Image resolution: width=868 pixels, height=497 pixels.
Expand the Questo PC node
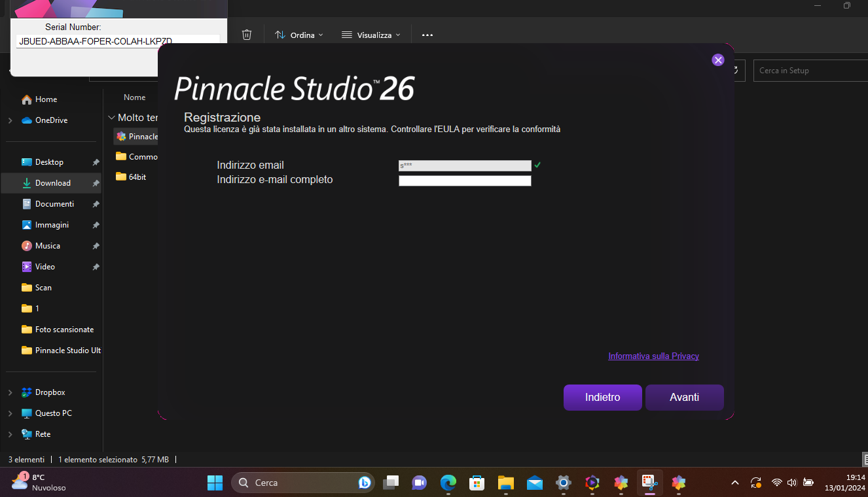pyautogui.click(x=10, y=413)
